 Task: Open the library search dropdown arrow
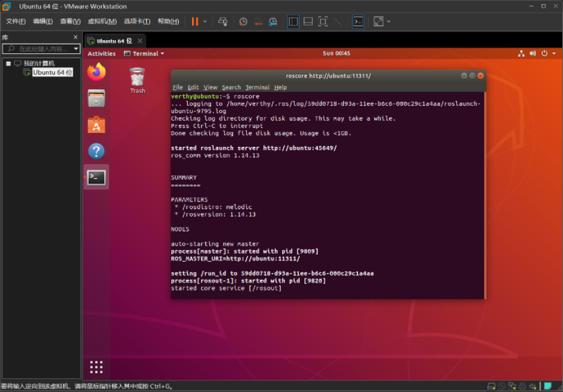tap(76, 48)
